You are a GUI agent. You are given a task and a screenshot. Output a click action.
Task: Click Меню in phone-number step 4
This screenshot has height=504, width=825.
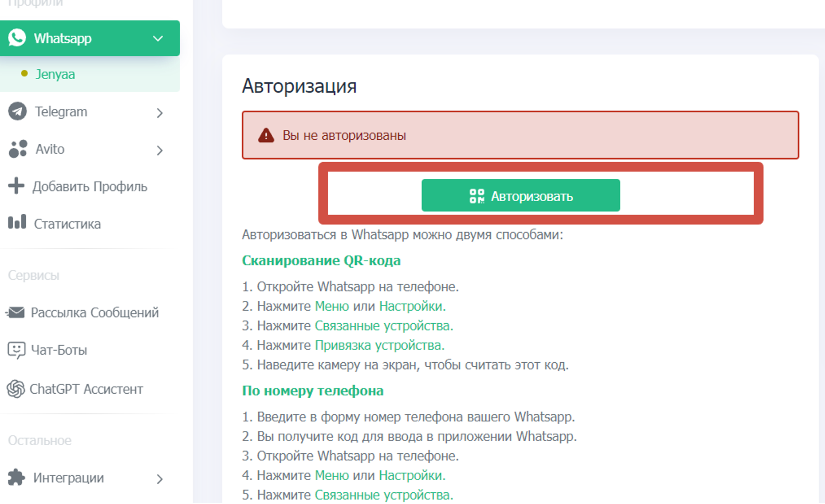tap(332, 475)
